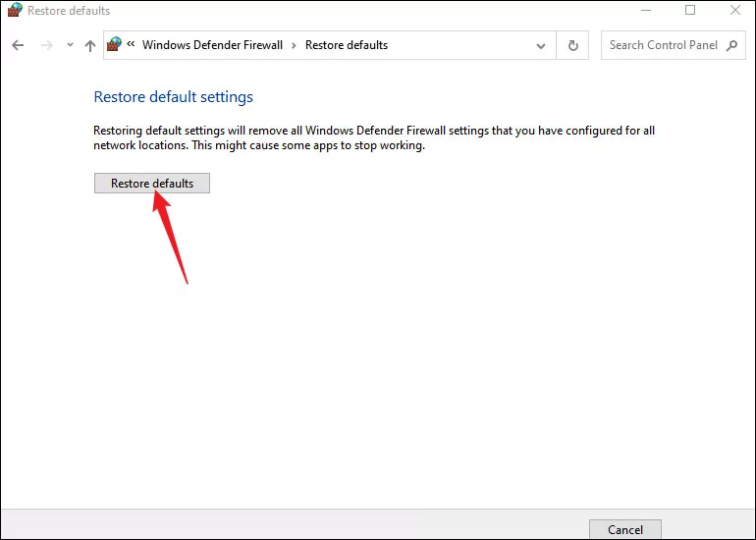Click the Forward navigation arrow
This screenshot has width=756, height=540.
click(x=47, y=45)
